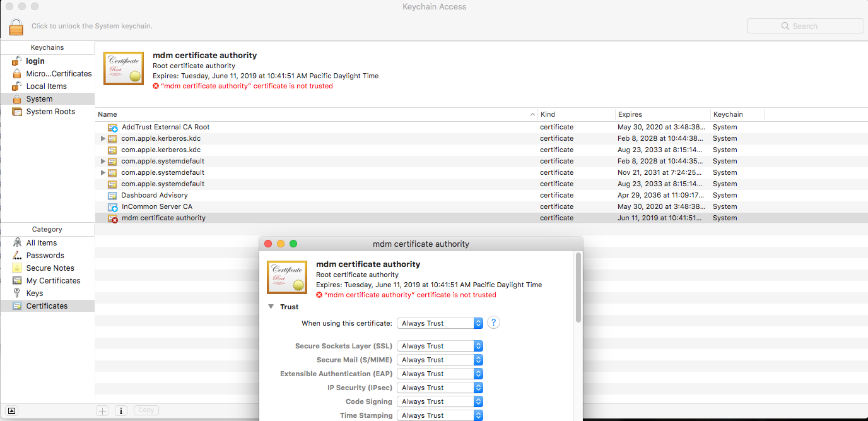
Task: Click the add (+) button at bottom
Action: pos(102,410)
